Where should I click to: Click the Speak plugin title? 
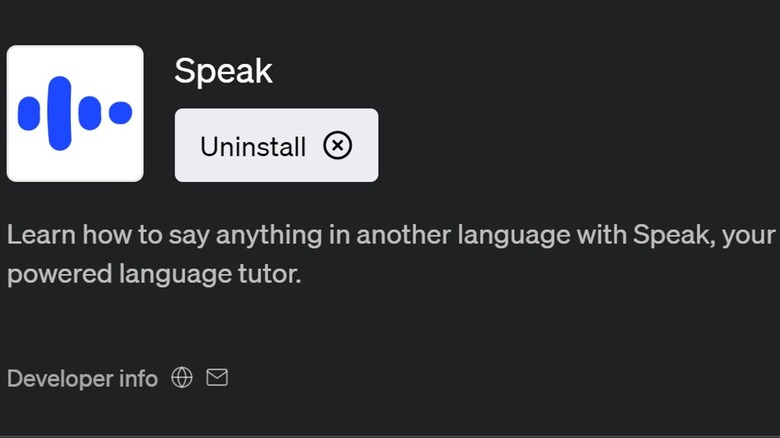click(223, 71)
